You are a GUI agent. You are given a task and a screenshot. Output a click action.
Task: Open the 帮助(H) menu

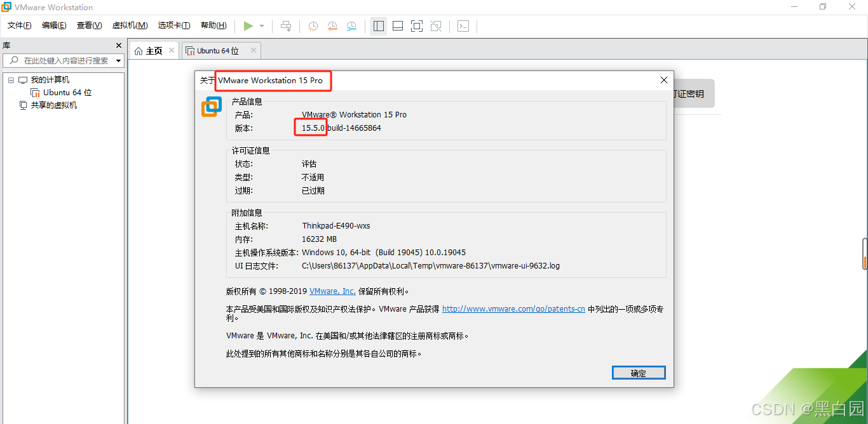click(x=214, y=25)
